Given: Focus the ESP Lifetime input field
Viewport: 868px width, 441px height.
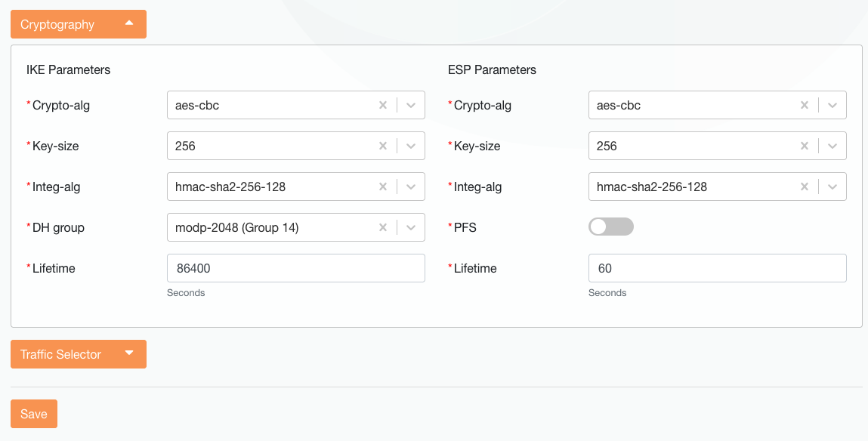Looking at the screenshot, I should pos(717,268).
